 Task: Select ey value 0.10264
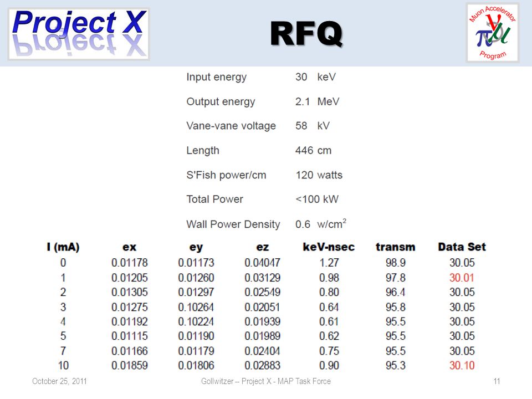196,308
